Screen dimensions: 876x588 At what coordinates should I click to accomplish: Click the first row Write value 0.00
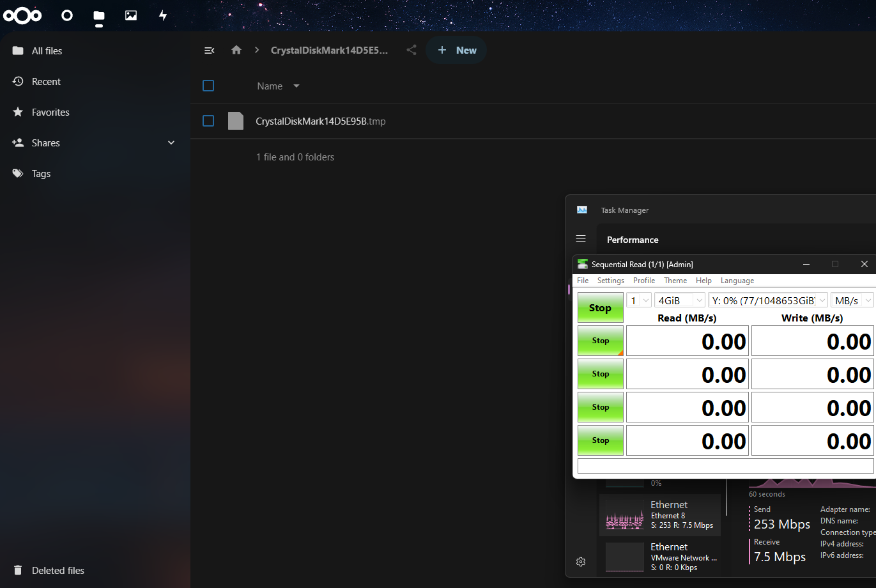tap(813, 341)
